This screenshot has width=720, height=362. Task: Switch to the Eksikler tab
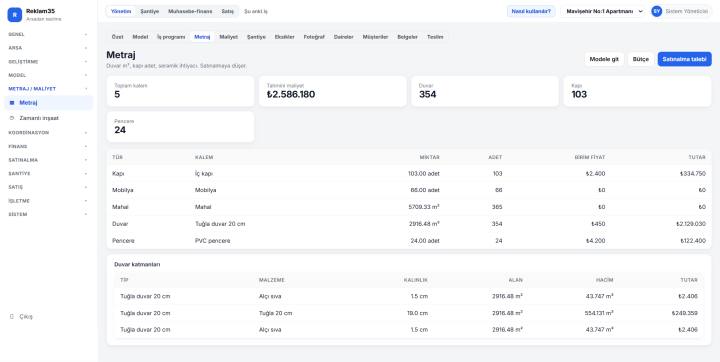(x=284, y=37)
